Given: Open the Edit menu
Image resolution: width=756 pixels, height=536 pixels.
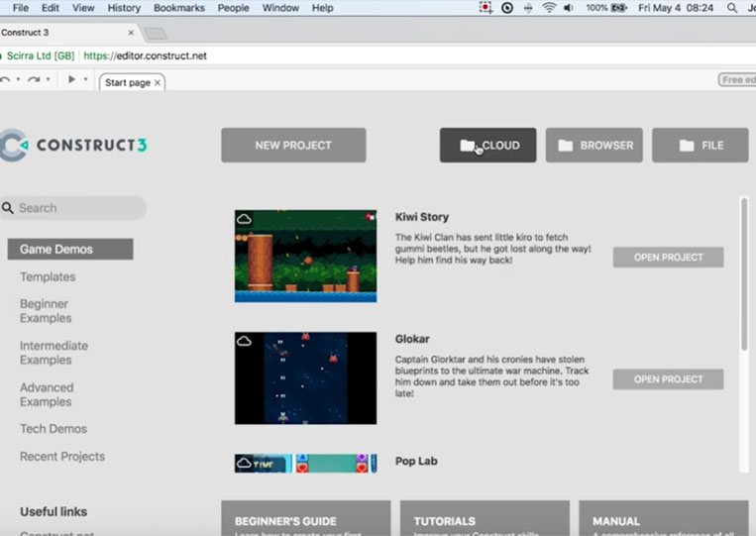Looking at the screenshot, I should pyautogui.click(x=51, y=8).
